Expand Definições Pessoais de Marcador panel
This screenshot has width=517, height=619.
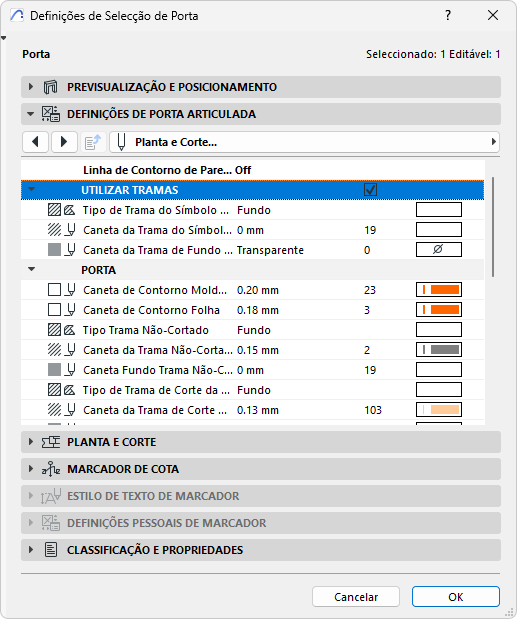tap(31, 523)
